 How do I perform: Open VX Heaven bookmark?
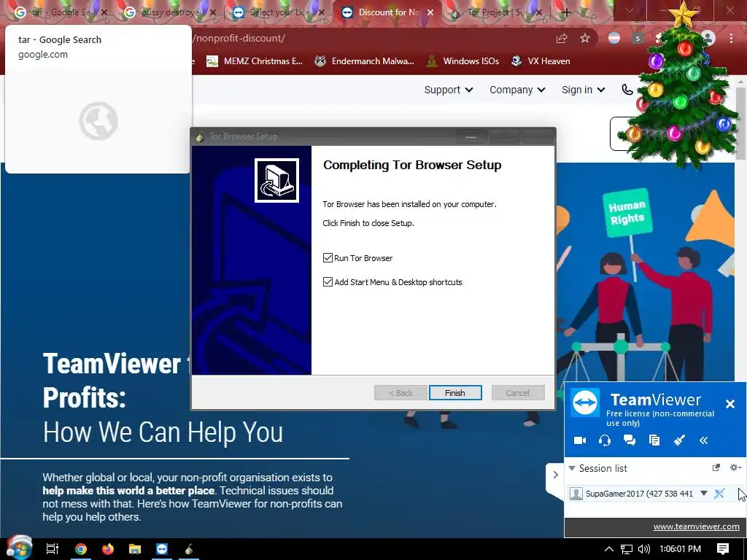point(541,61)
